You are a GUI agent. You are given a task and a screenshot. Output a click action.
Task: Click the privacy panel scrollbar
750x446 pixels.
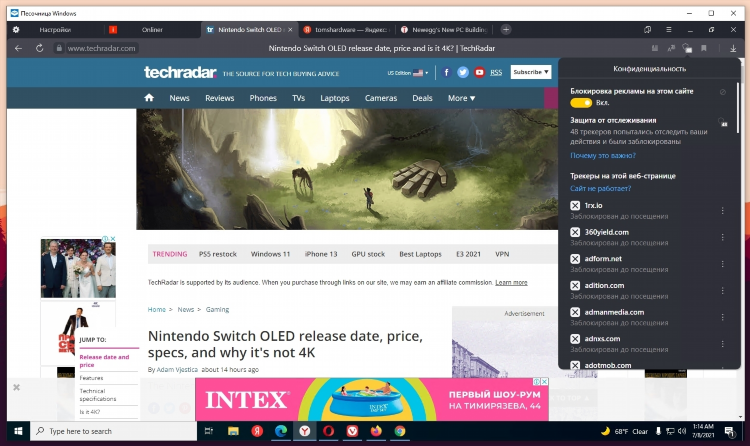(738, 110)
